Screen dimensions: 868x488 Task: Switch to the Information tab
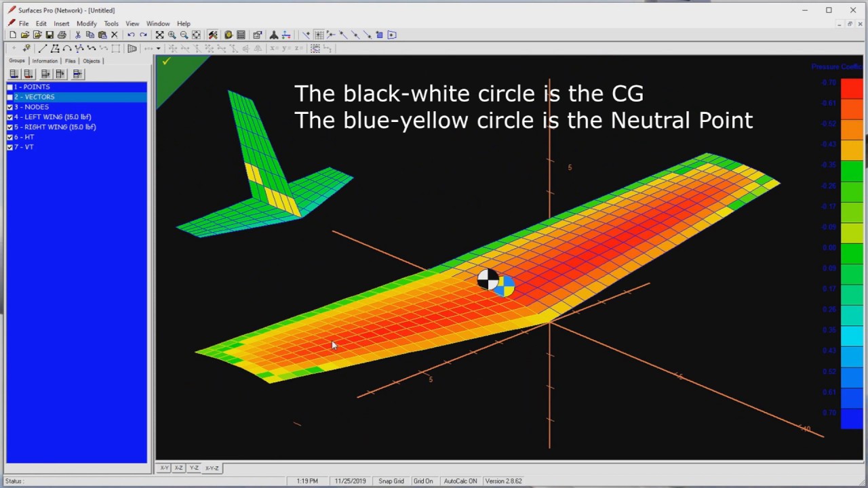tap(45, 61)
